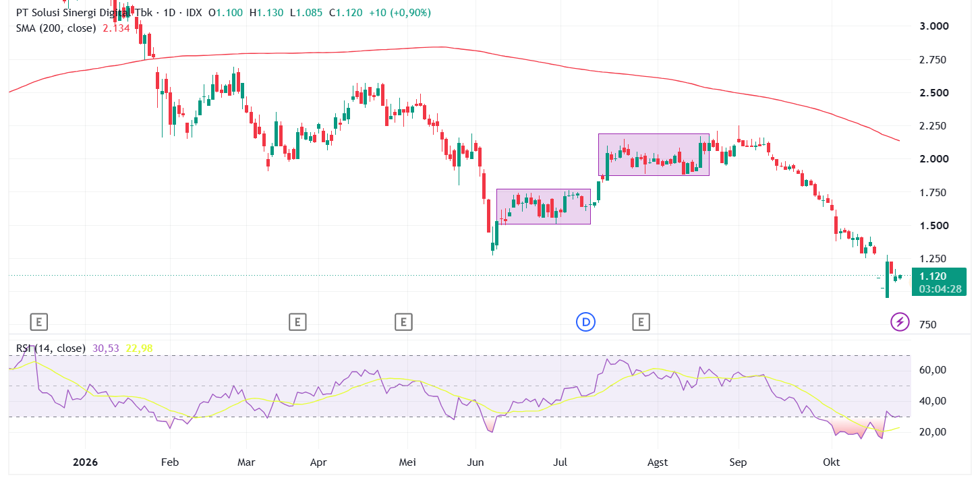Screen dimensions: 980x486
Task: Click the 1.500 price axis label
Action: (x=935, y=225)
